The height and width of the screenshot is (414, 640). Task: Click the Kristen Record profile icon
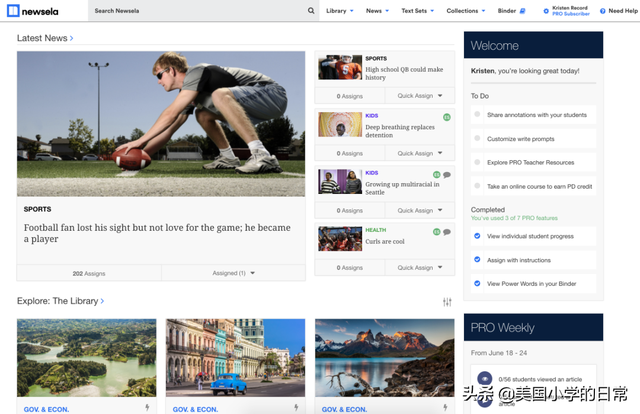(546, 11)
